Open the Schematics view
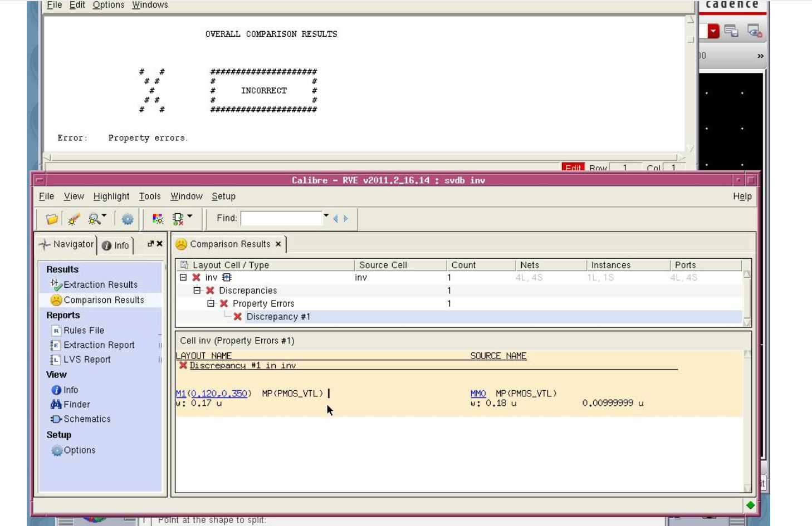The width and height of the screenshot is (812, 526). [81, 419]
